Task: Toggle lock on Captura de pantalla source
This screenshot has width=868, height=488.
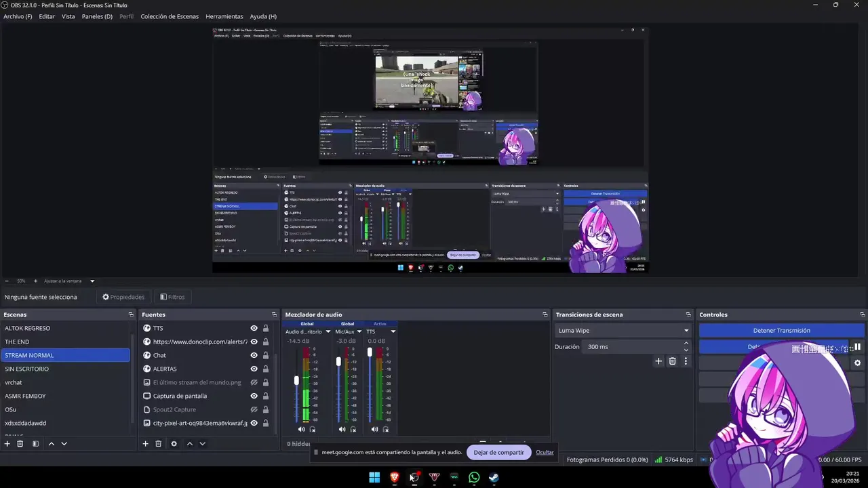Action: (x=266, y=396)
